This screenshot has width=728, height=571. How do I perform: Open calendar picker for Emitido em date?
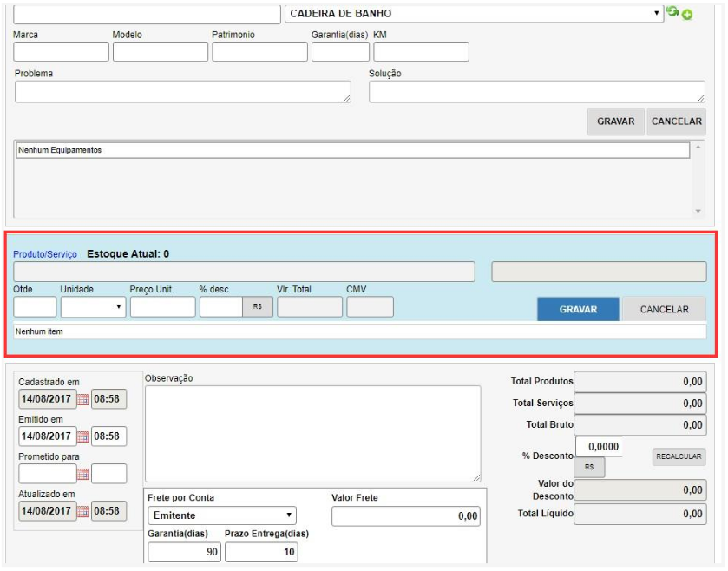(83, 436)
